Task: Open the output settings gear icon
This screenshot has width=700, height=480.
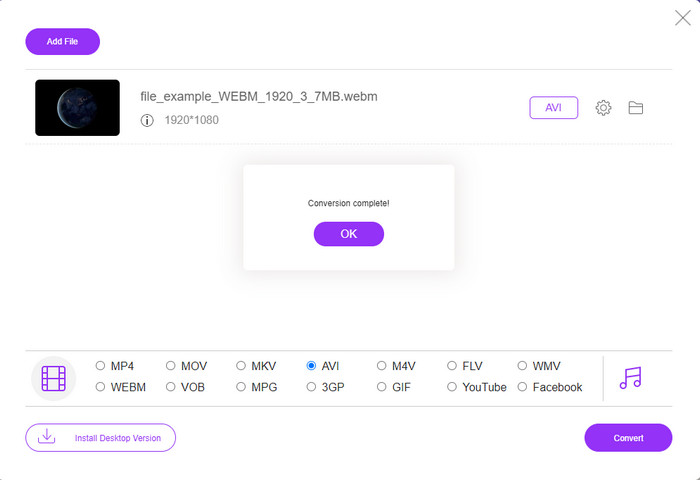Action: 603,108
